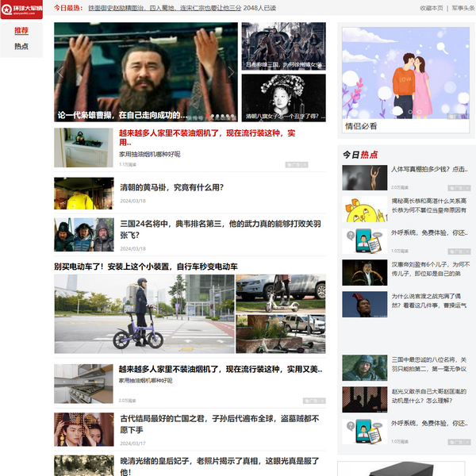The width and height of the screenshot is (476, 476).
Task: Open 清朝的黄马褂 article title
Action: (171, 188)
